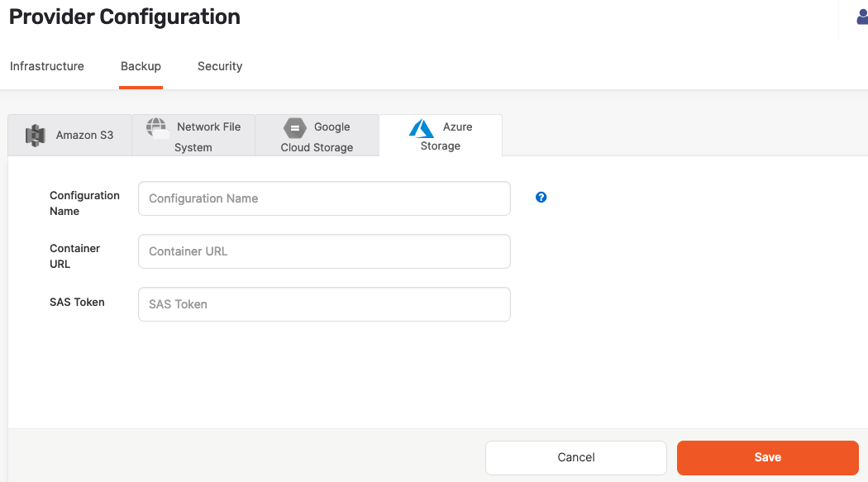Screen dimensions: 868x482
Task: Click the Network File System globe icon
Action: (156, 128)
